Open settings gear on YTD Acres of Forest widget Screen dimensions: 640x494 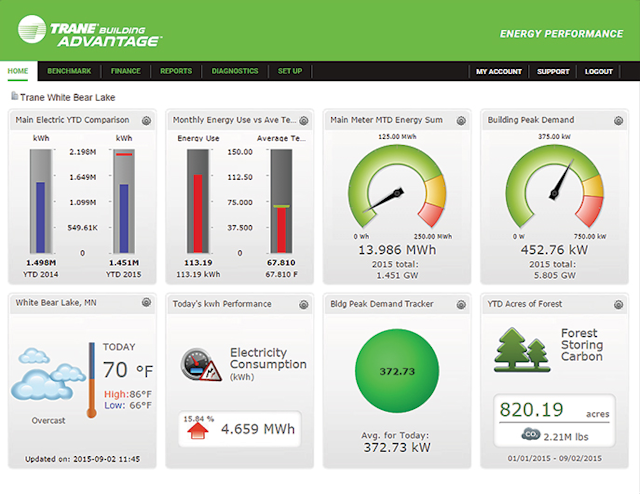click(x=619, y=305)
